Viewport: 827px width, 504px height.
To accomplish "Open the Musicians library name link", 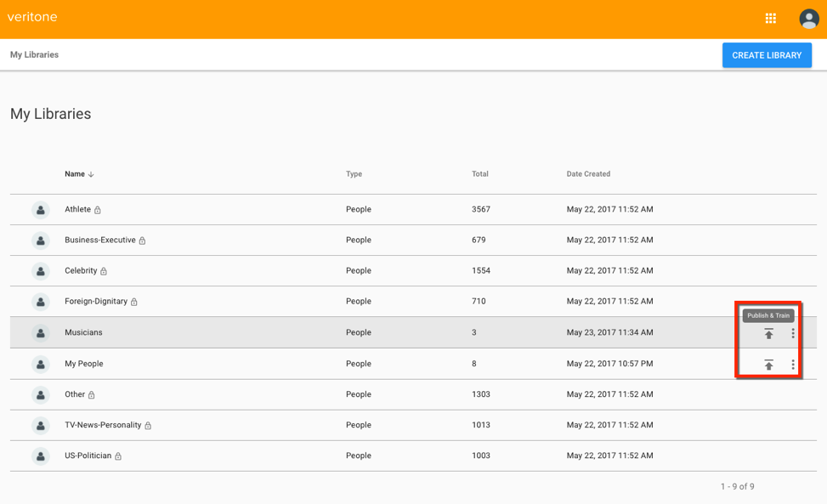I will pos(83,332).
